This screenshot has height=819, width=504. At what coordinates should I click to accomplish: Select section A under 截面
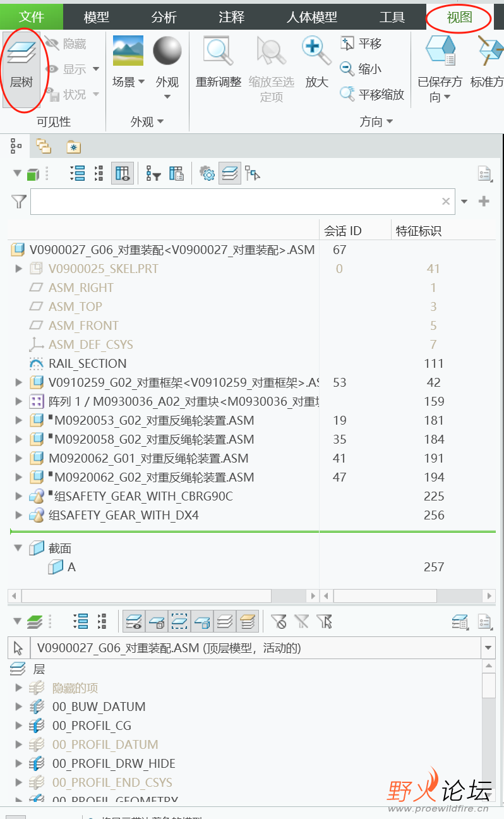tap(71, 567)
